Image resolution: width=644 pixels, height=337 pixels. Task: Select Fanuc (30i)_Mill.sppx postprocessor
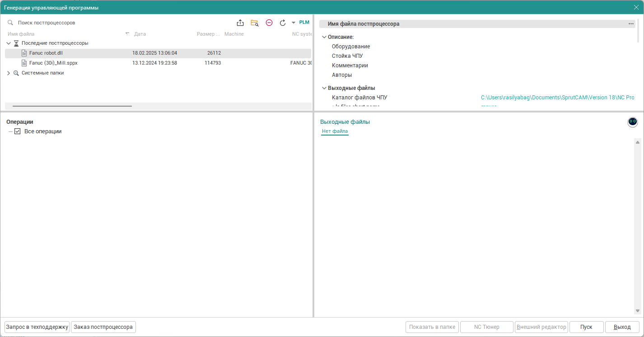(53, 63)
